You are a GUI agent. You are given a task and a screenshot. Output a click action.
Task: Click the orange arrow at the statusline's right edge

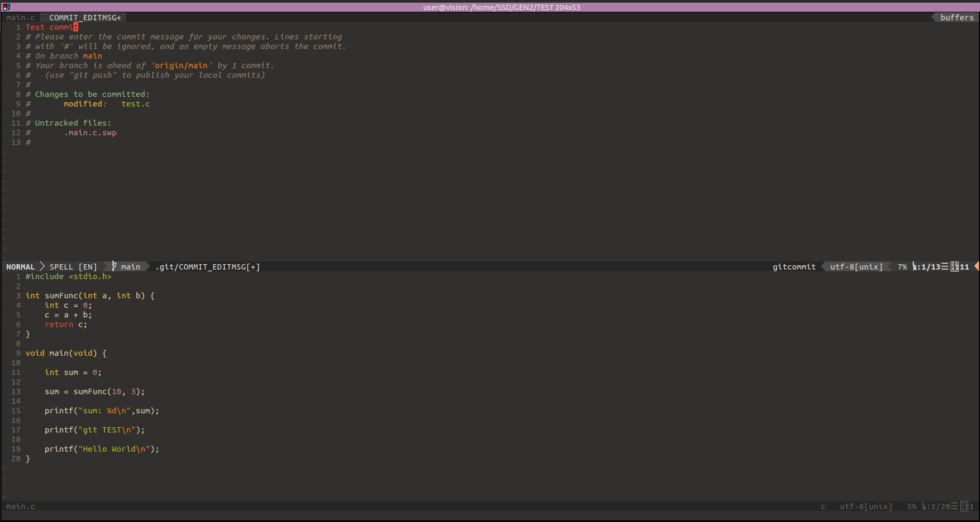click(x=977, y=266)
